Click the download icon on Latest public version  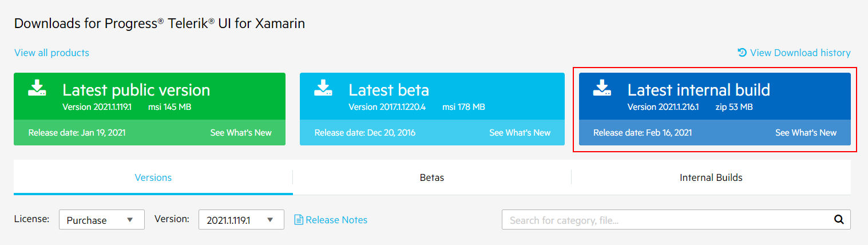[37, 88]
